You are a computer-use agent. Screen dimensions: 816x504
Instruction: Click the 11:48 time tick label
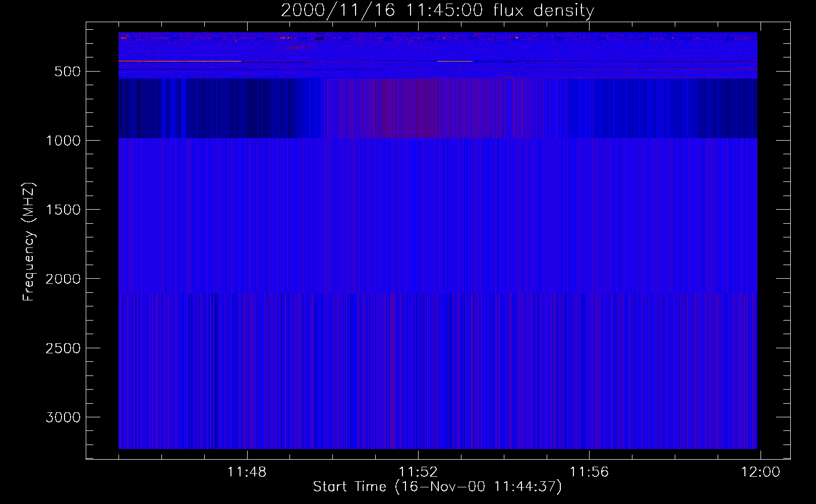tap(247, 472)
